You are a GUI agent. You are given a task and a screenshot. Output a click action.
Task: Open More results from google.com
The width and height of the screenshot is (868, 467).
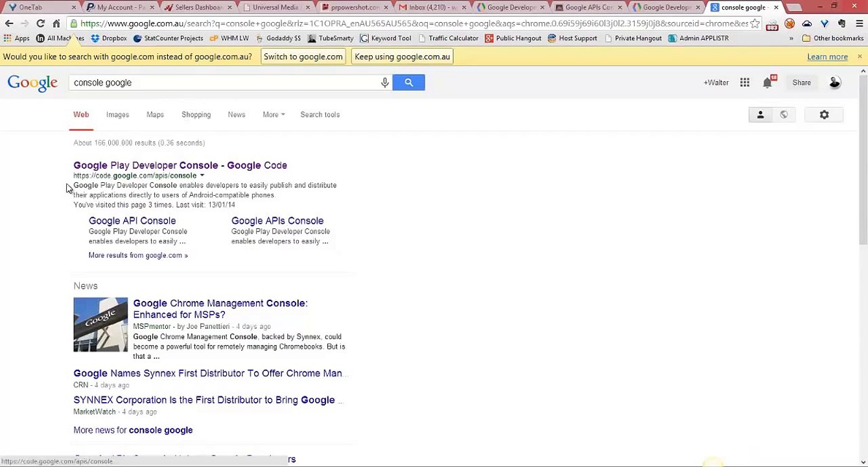tap(138, 256)
